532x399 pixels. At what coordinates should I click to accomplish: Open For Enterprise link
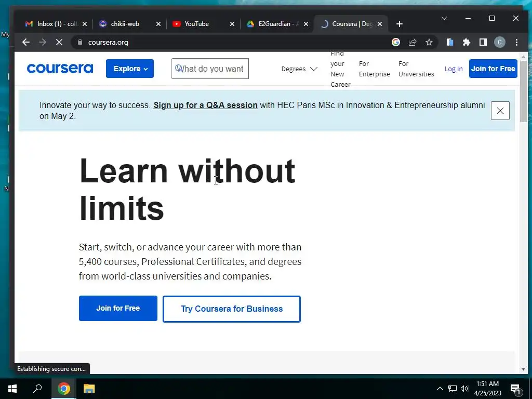[374, 69]
